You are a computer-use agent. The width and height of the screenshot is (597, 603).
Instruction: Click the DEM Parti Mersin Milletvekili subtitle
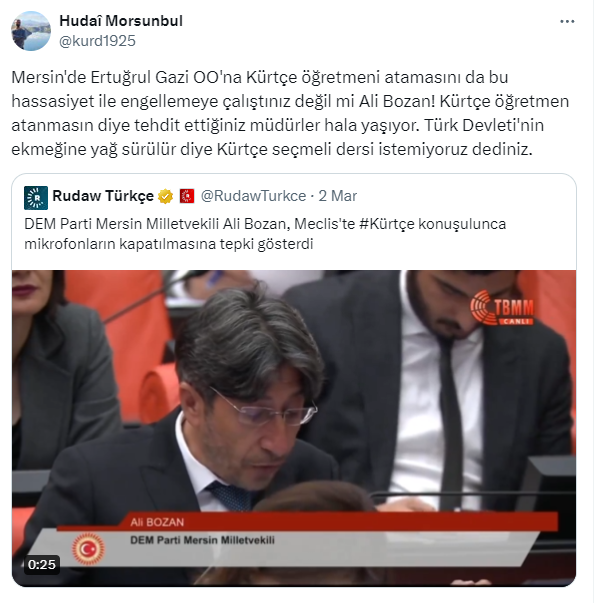[202, 540]
